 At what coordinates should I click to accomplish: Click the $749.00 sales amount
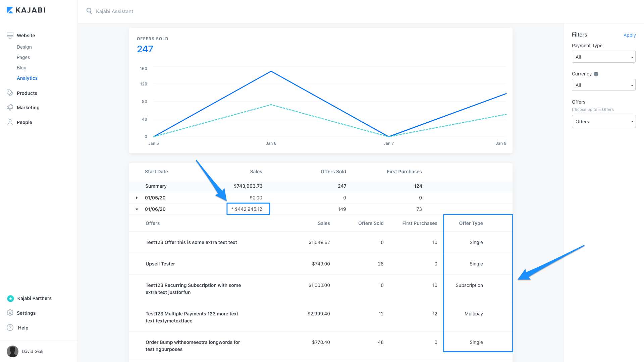(x=321, y=264)
